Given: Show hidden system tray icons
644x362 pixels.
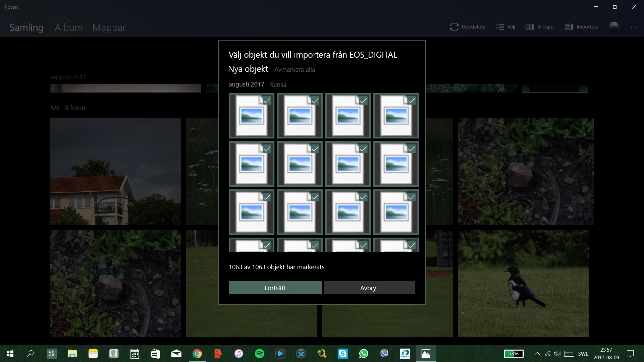Looking at the screenshot, I should pos(537,354).
